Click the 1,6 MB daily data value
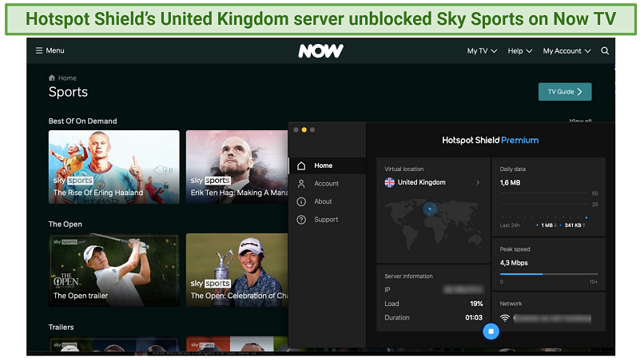644x362 pixels. tap(510, 183)
